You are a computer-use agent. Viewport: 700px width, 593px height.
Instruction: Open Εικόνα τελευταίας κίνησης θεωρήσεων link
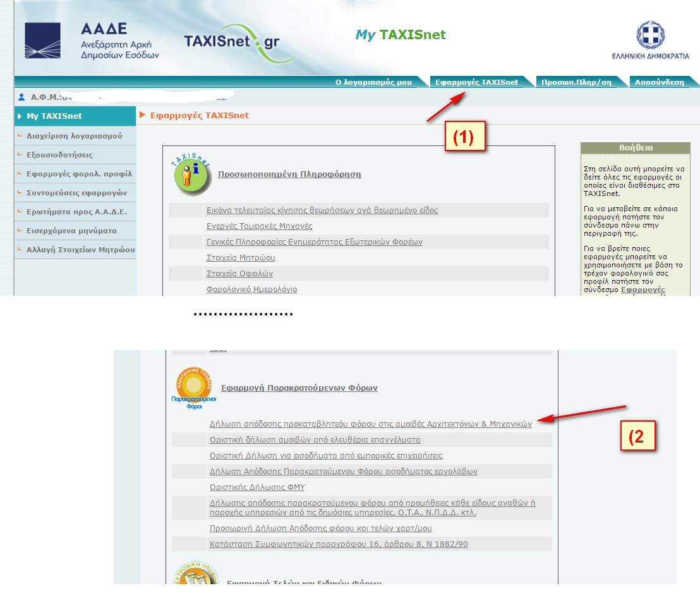[x=322, y=210]
